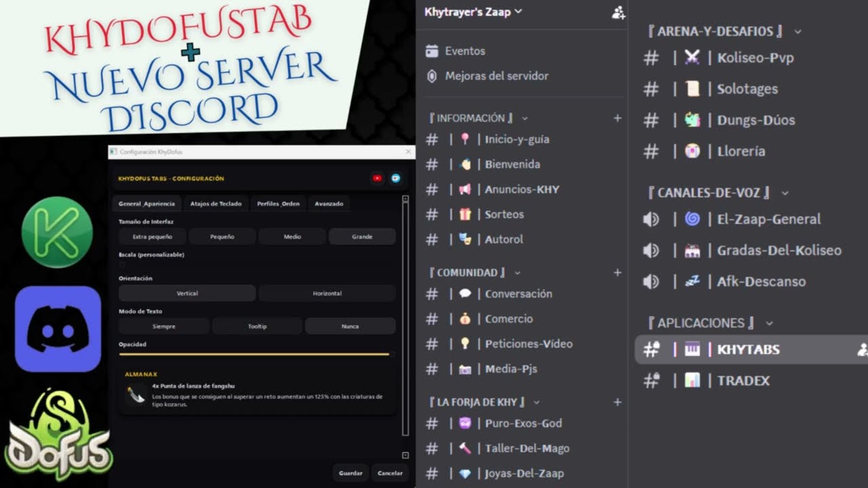Switch to Atajos de Teclado tab
This screenshot has width=868, height=488.
coord(216,203)
